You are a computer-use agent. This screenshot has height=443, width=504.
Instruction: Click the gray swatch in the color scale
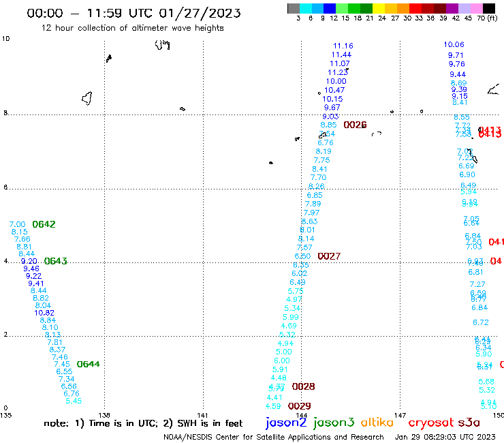pos(294,8)
